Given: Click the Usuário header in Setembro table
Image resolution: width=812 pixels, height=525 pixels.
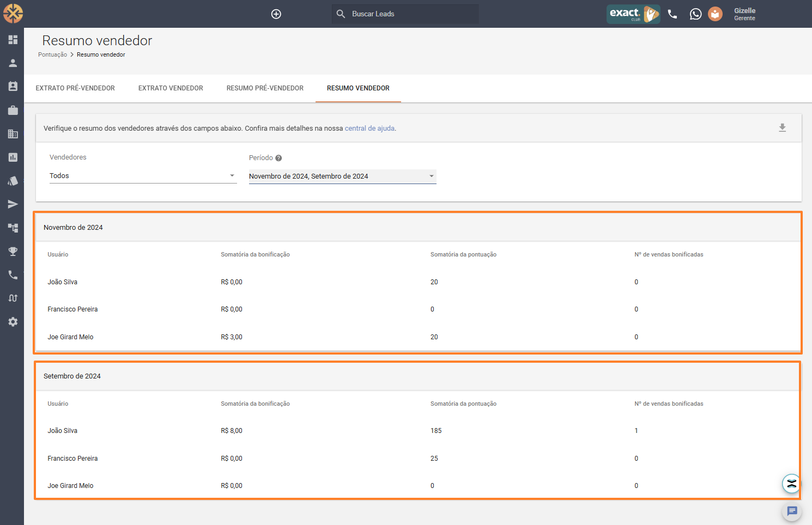Looking at the screenshot, I should (58, 404).
